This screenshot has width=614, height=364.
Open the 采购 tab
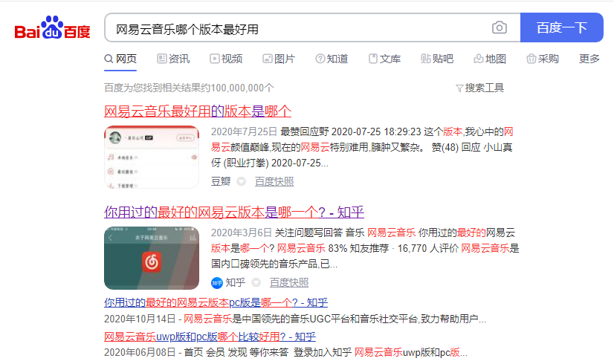(543, 59)
